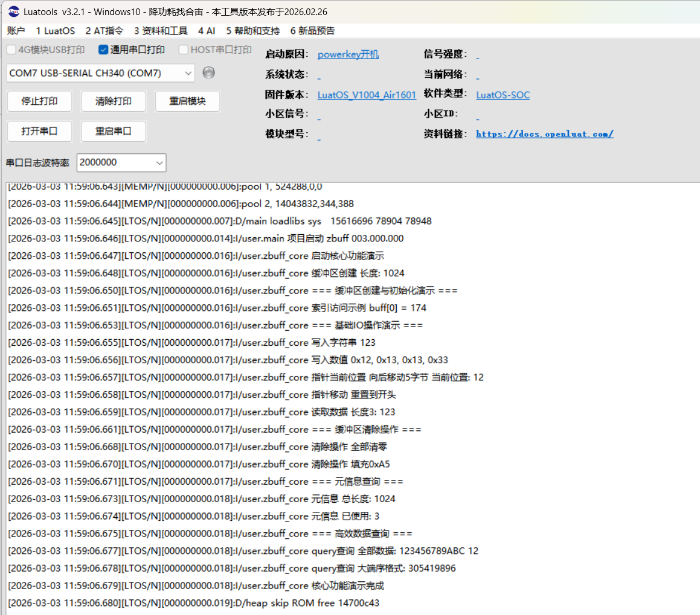700x615 pixels.
Task: Click the 停止打印 button
Action: click(40, 101)
